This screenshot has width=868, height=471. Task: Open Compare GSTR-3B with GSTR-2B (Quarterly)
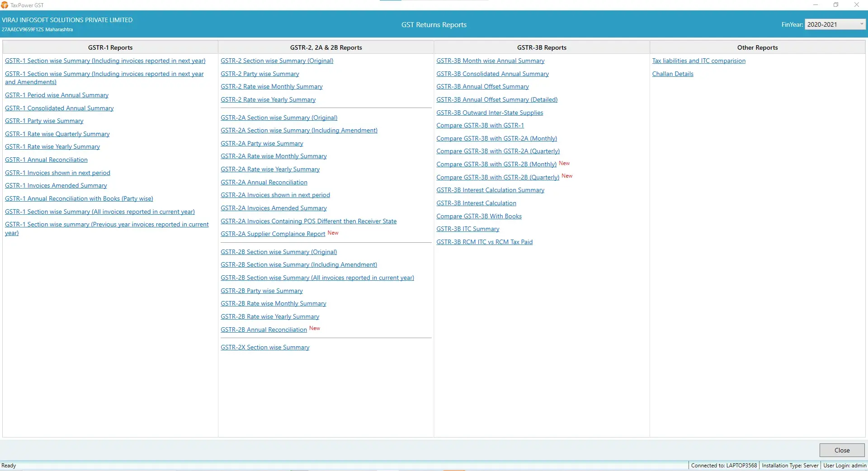coord(498,178)
